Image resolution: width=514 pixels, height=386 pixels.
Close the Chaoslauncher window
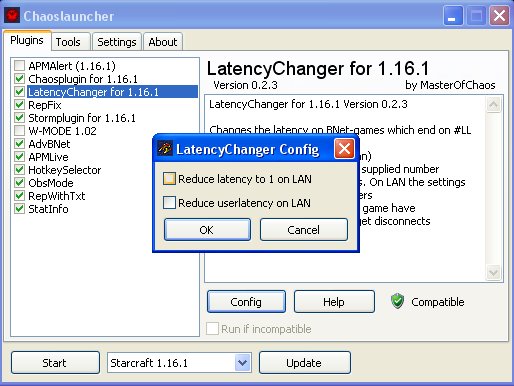click(x=499, y=16)
